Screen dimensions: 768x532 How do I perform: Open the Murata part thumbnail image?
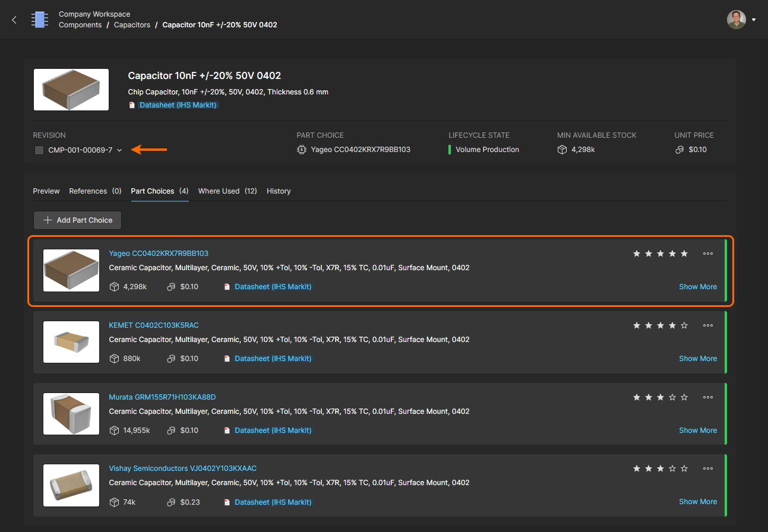pos(71,414)
